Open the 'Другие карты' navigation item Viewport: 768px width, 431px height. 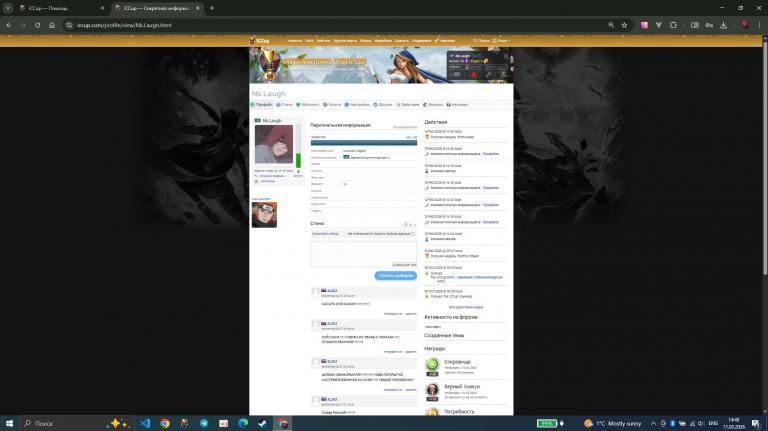tap(345, 41)
